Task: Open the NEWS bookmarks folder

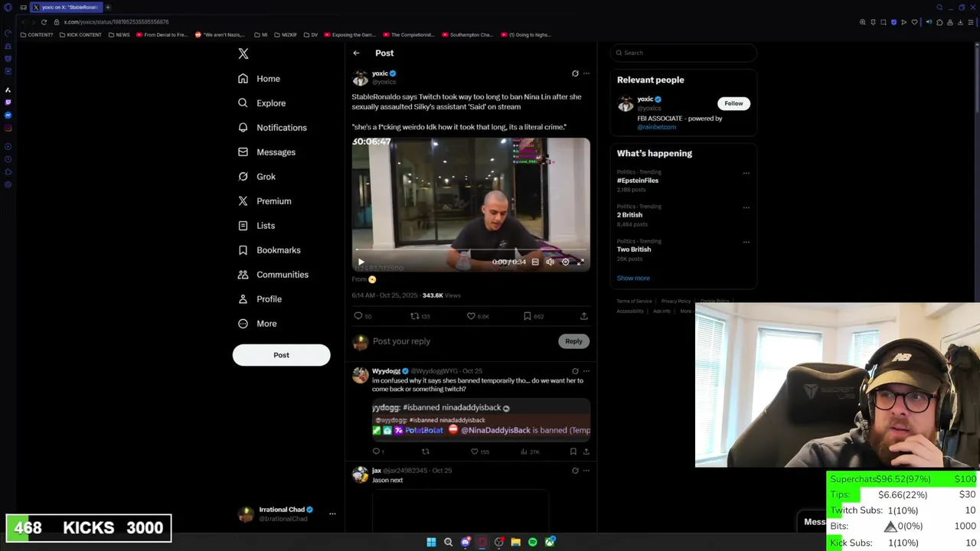Action: [x=119, y=34]
